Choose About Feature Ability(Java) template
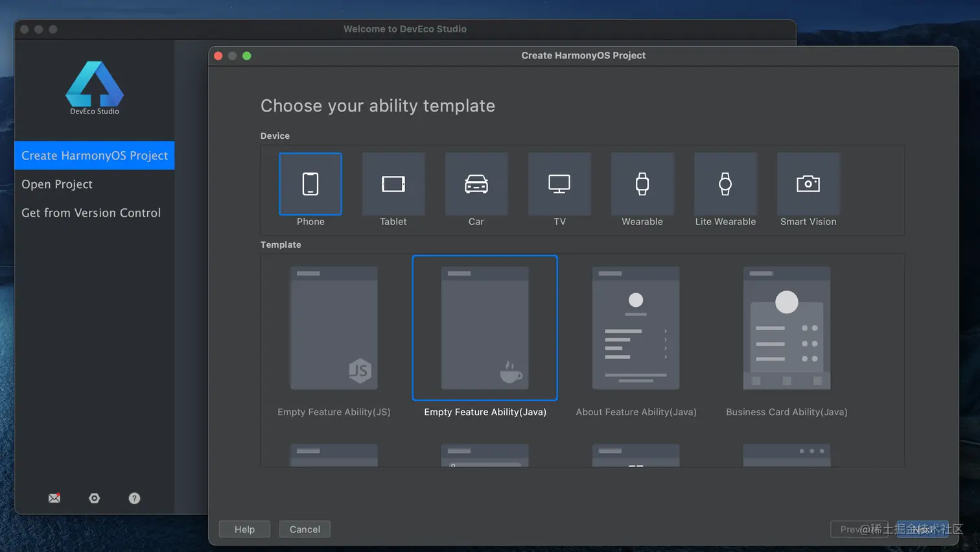Viewport: 980px width, 552px height. coord(636,328)
